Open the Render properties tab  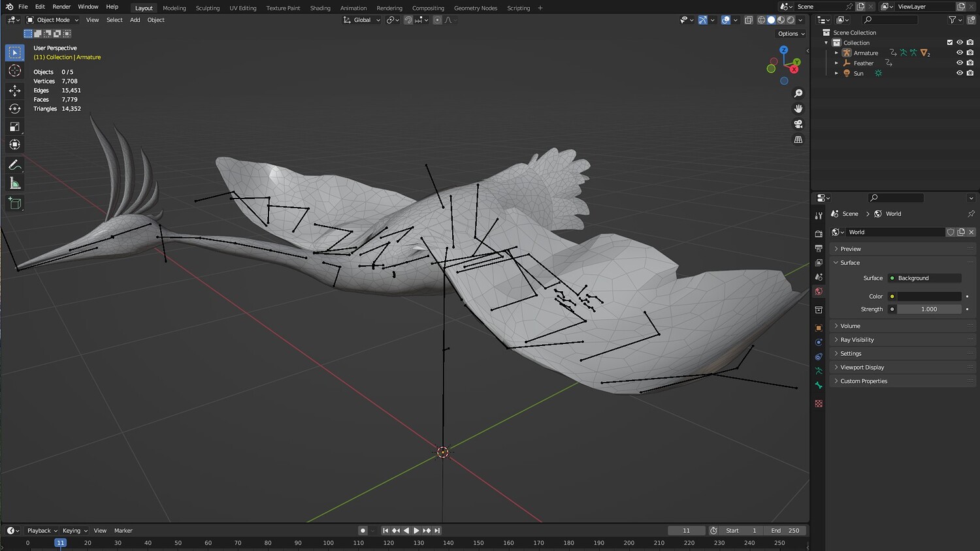[819, 234]
